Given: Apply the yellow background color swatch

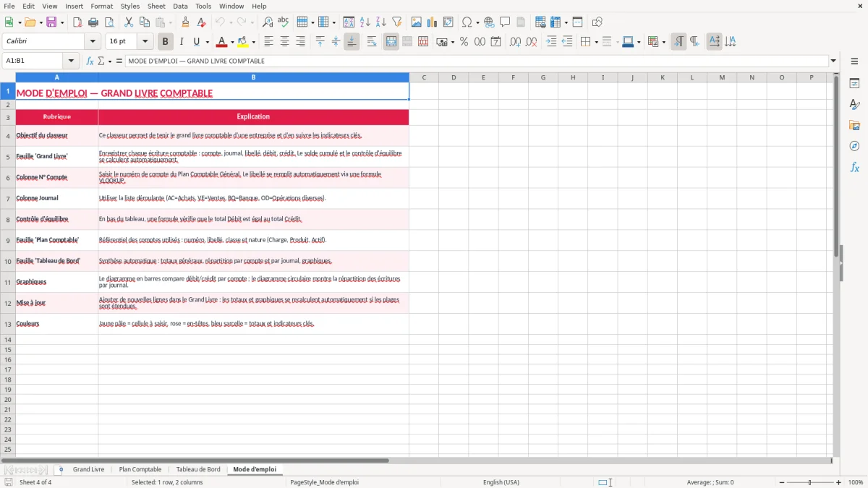Looking at the screenshot, I should click(x=243, y=42).
